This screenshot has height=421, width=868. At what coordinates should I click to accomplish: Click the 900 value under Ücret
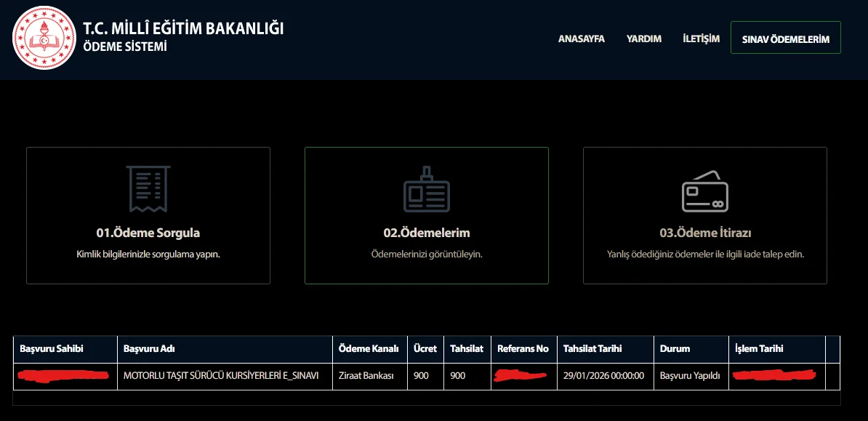(421, 376)
